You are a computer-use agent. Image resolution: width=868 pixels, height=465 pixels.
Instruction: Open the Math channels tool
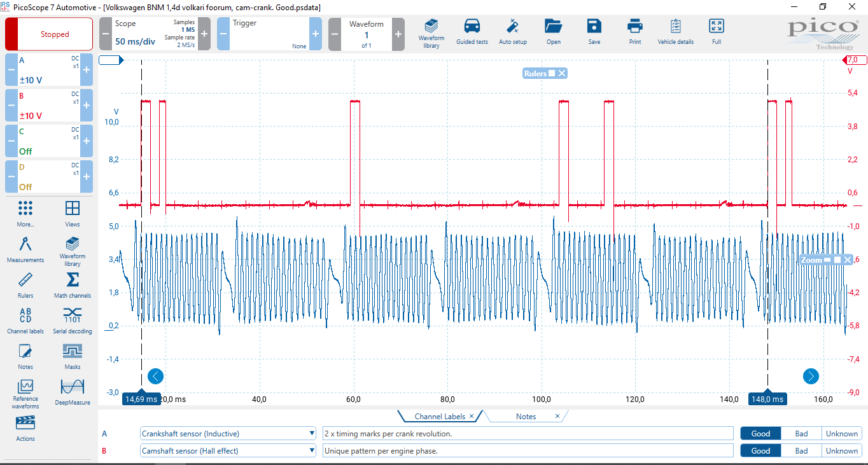(73, 285)
